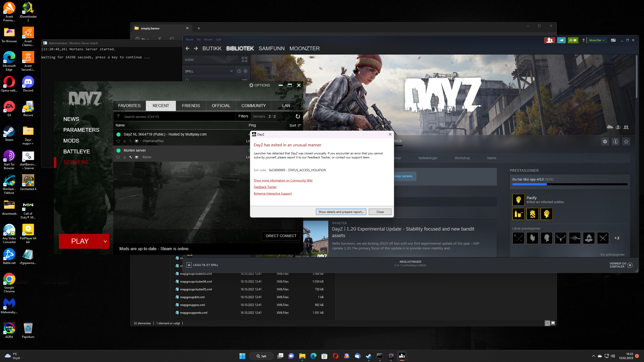Open Steam friends activity icon

coord(549,40)
